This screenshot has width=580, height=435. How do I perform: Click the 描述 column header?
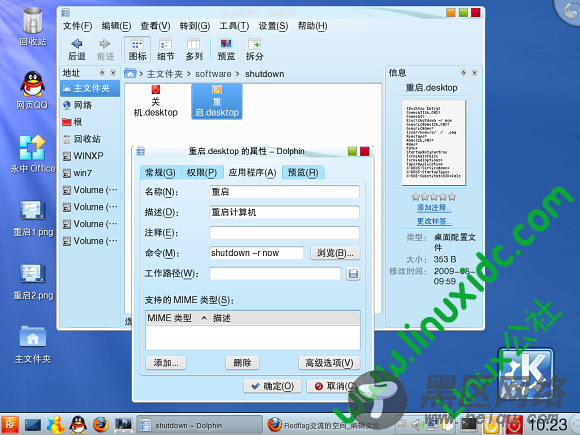tap(285, 318)
